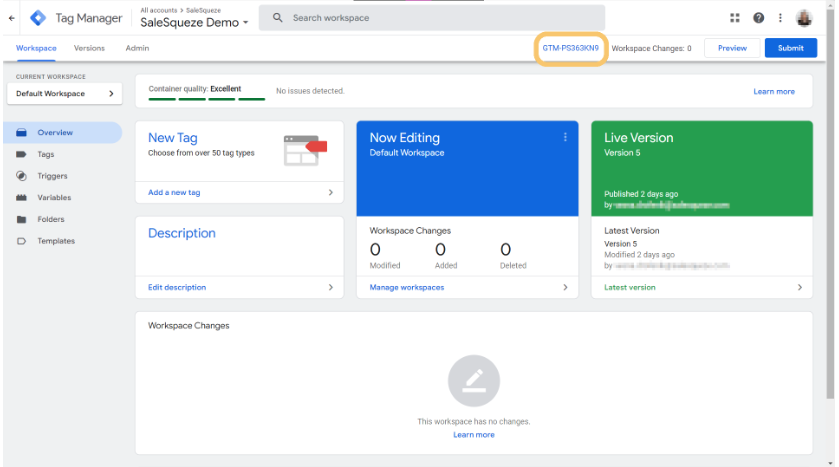Click the Triggers sidebar icon
The image size is (839, 467).
pyautogui.click(x=21, y=175)
